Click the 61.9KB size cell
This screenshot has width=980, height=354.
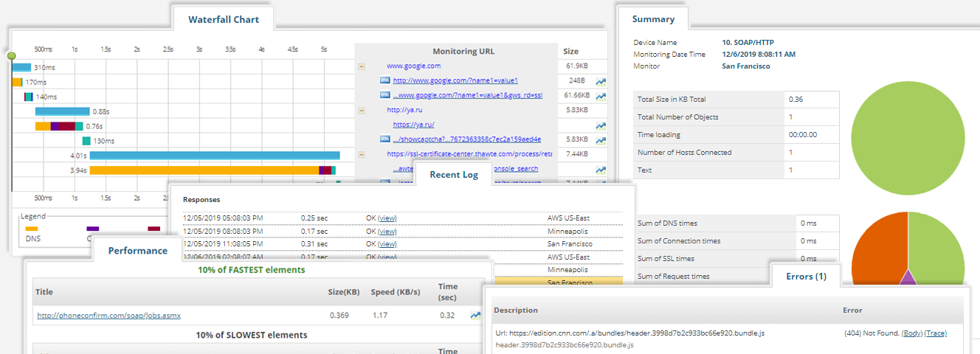click(x=578, y=66)
